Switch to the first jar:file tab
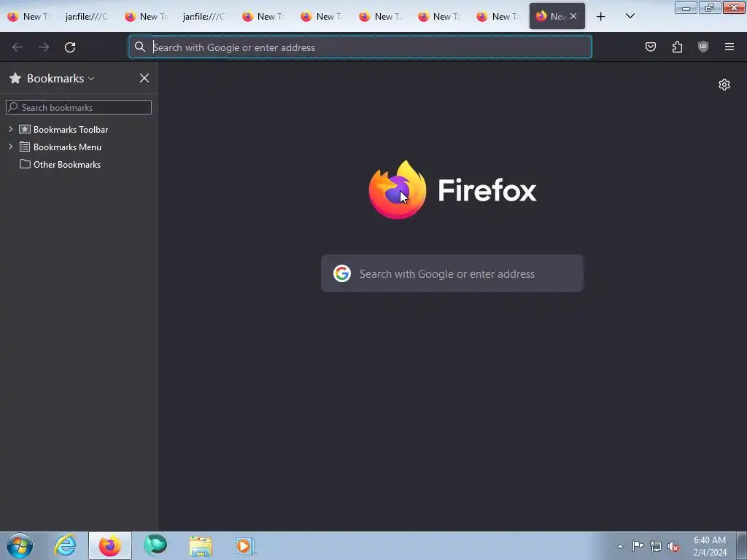This screenshot has height=560, width=747. (x=86, y=16)
